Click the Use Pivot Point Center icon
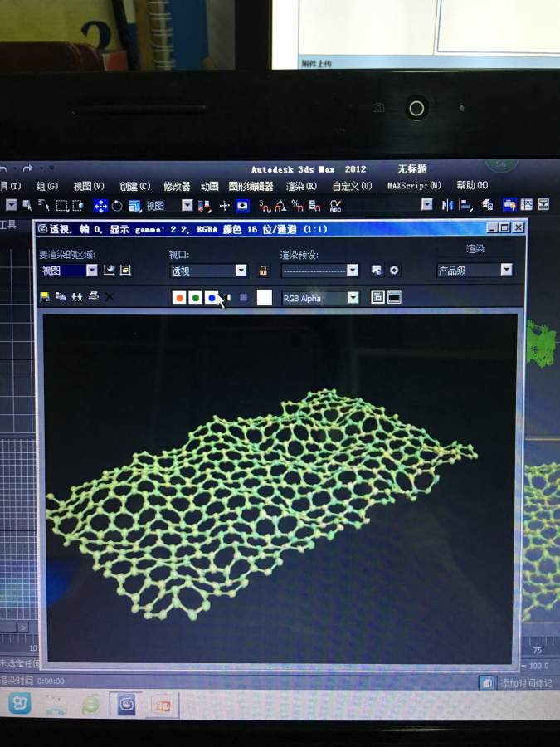The width and height of the screenshot is (560, 747). click(x=205, y=206)
